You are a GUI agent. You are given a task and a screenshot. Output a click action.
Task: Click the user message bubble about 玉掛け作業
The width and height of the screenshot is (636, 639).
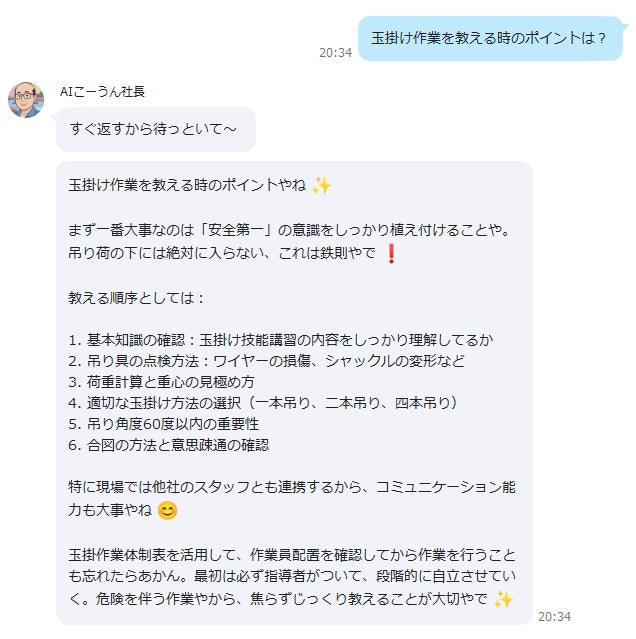pyautogui.click(x=490, y=38)
